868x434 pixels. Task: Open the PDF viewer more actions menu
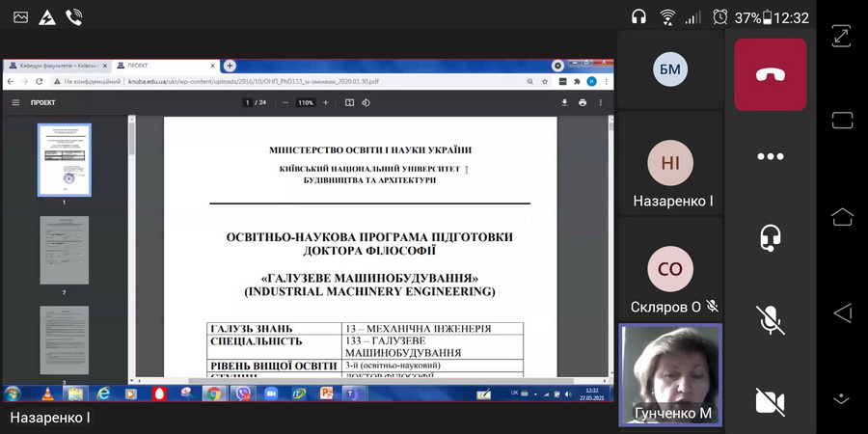click(x=602, y=102)
